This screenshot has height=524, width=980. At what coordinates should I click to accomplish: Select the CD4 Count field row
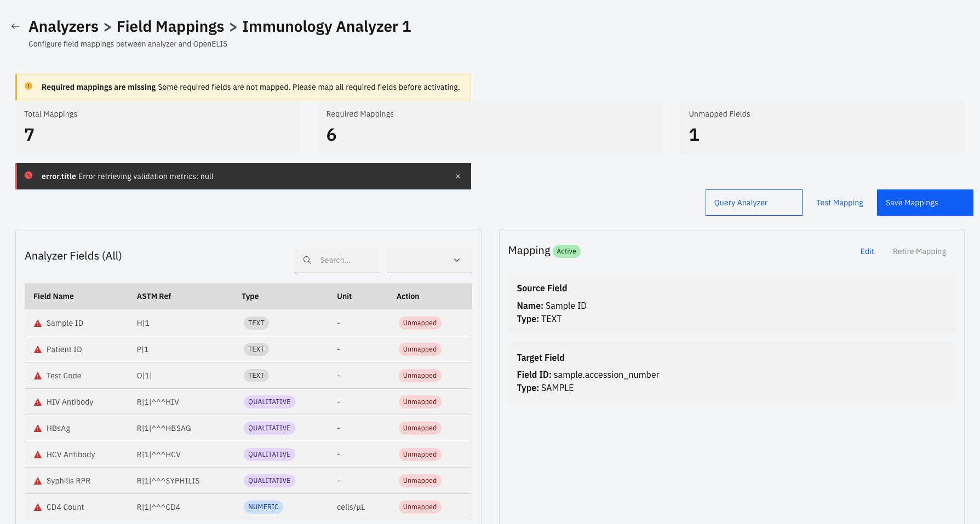tap(248, 507)
